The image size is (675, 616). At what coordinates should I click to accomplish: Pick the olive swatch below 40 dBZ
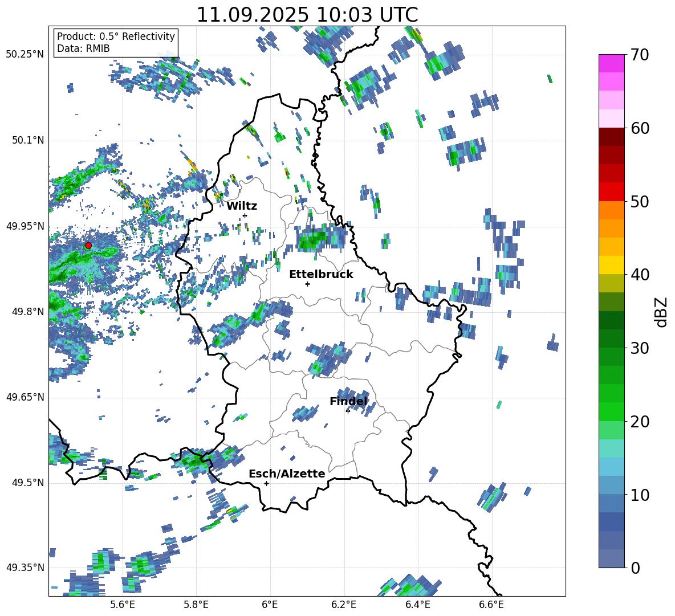611,283
